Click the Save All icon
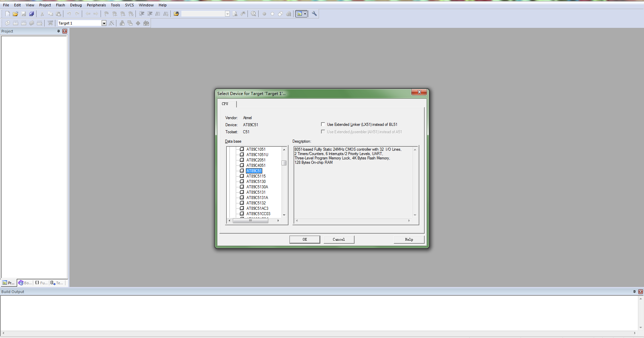 (x=32, y=14)
